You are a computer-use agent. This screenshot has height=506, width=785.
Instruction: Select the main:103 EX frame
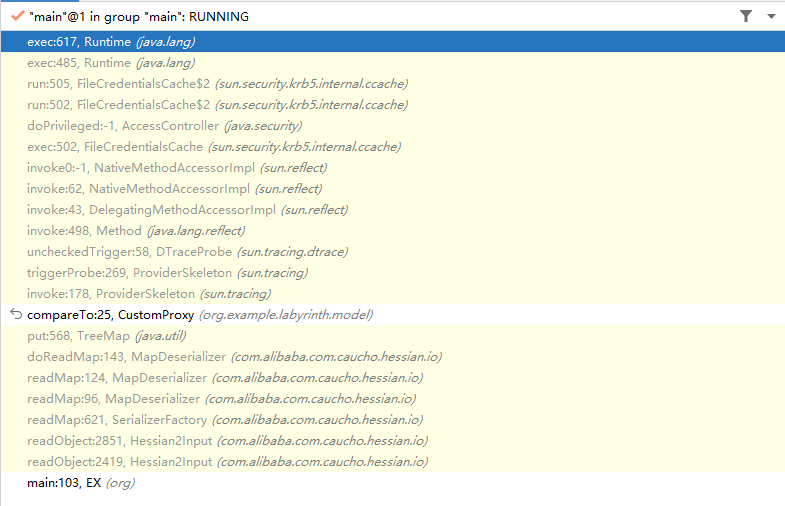pos(80,483)
